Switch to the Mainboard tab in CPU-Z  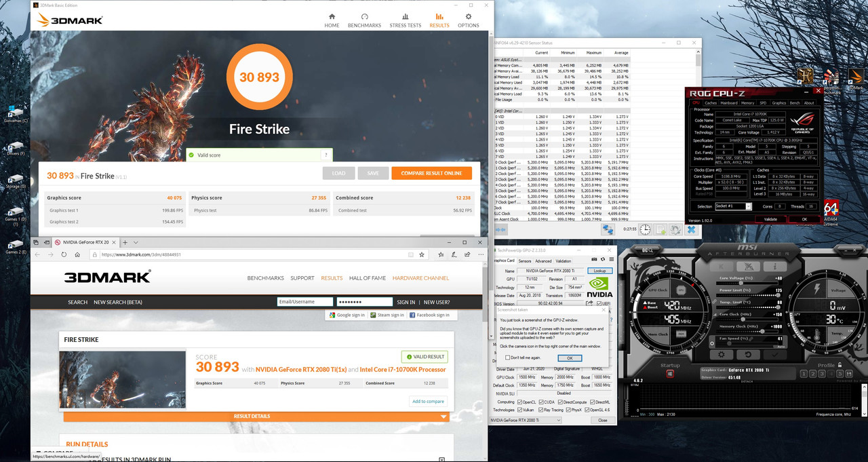tap(729, 103)
